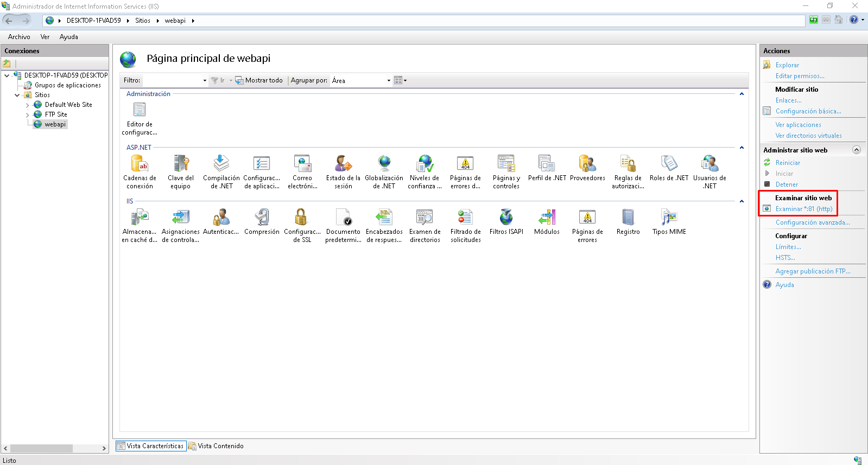Collapse the Administrar sitio web section
This screenshot has height=465, width=868.
click(x=856, y=150)
